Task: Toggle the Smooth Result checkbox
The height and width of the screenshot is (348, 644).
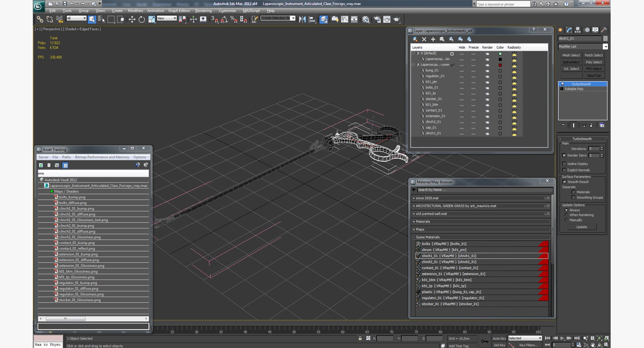Action: tap(564, 182)
